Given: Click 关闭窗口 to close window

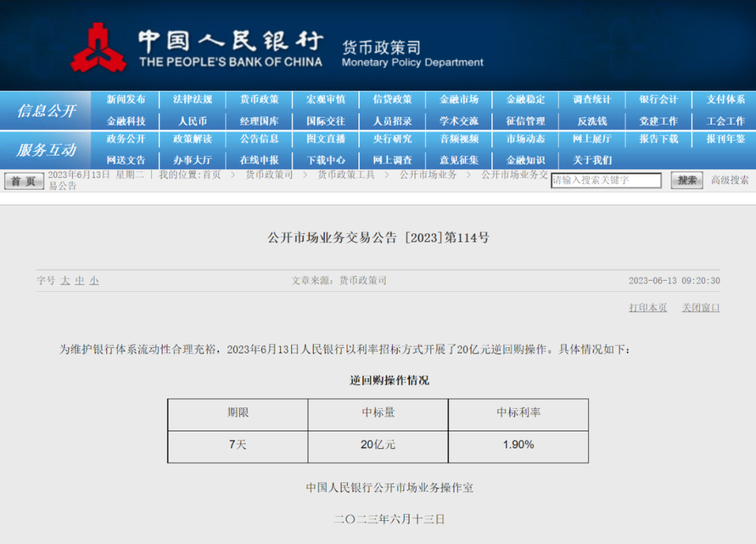Looking at the screenshot, I should pos(701,308).
